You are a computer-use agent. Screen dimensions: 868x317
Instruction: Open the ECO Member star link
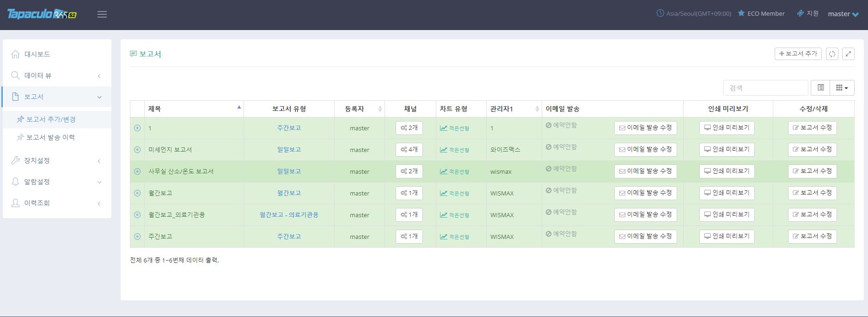(x=761, y=13)
